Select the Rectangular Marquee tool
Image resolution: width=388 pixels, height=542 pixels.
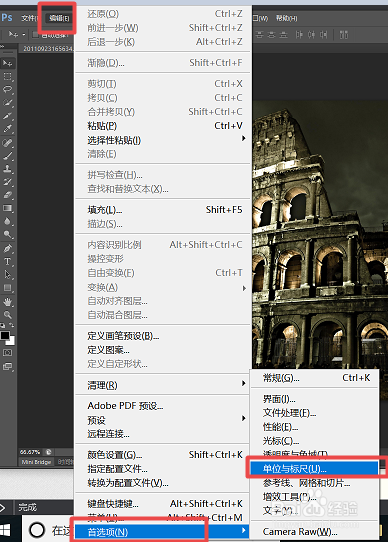click(x=7, y=76)
